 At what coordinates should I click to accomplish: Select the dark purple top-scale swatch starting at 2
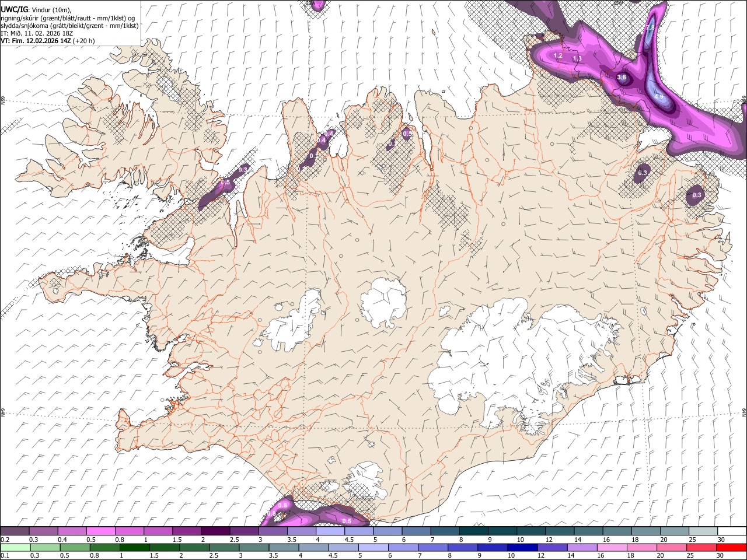tap(215, 531)
